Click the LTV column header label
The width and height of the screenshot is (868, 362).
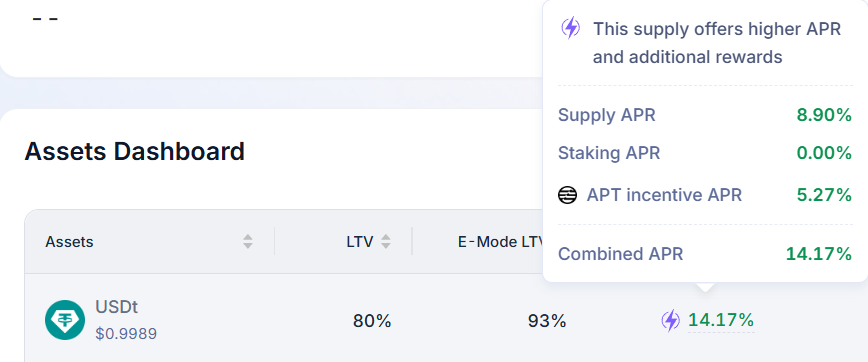(x=360, y=242)
